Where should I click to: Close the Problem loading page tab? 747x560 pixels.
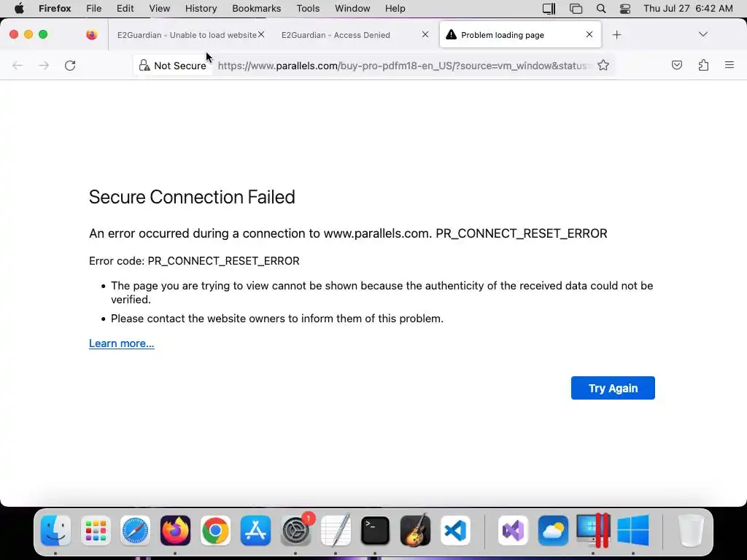589,35
